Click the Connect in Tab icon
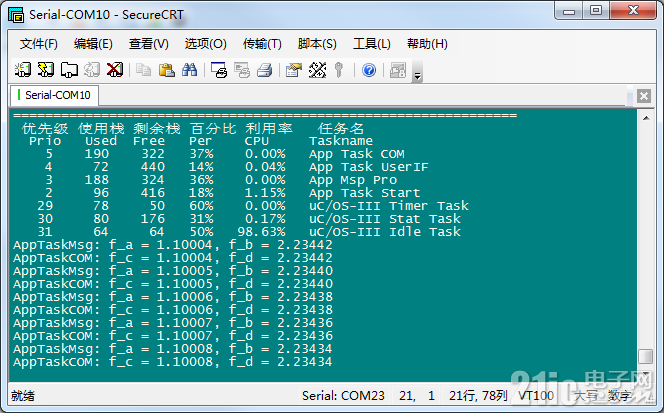 click(69, 70)
